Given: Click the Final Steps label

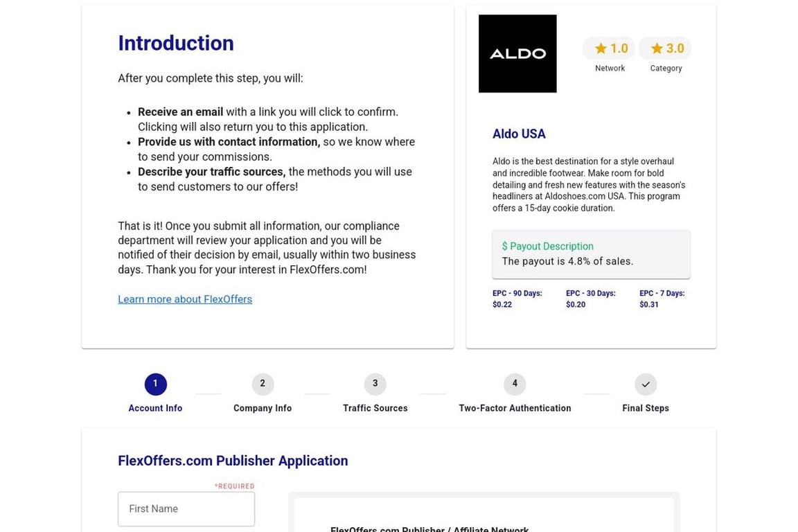Looking at the screenshot, I should (646, 408).
